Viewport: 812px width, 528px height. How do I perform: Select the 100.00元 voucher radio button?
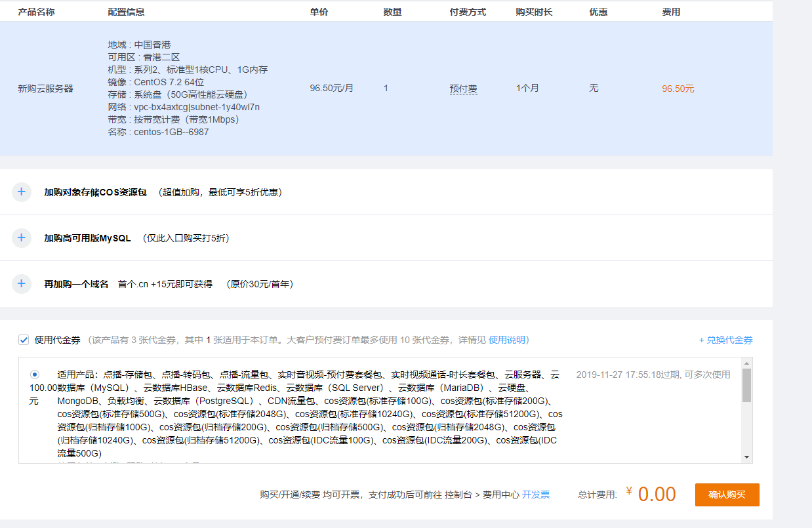click(34, 375)
